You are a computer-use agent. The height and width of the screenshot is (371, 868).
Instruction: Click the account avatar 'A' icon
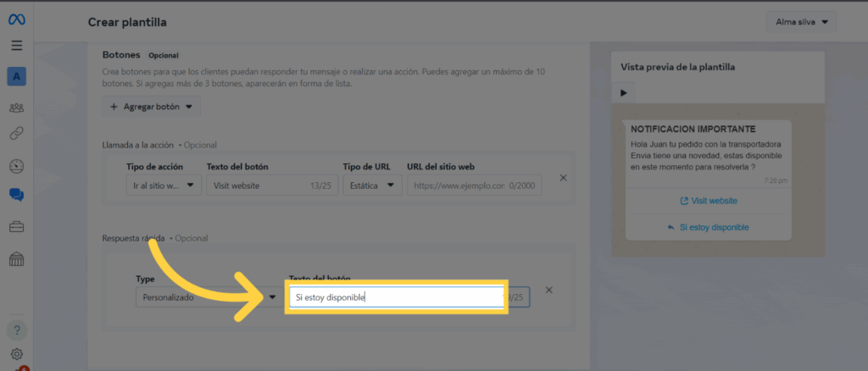click(17, 77)
